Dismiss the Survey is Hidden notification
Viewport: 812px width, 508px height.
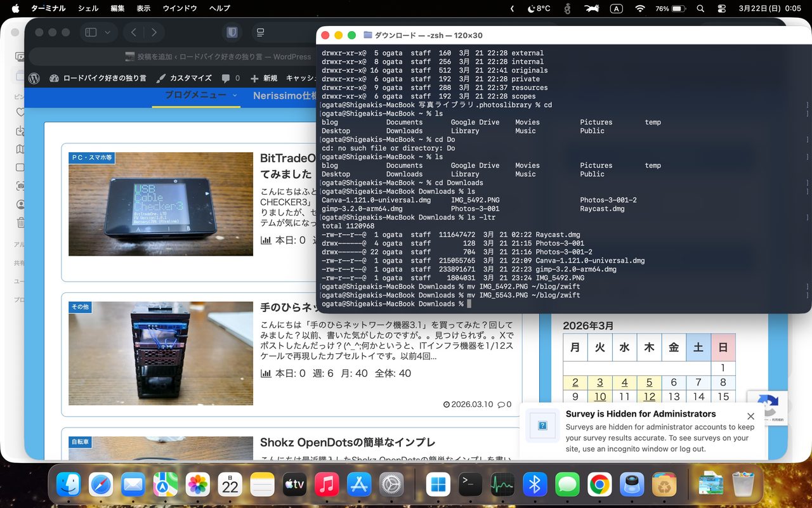point(750,417)
